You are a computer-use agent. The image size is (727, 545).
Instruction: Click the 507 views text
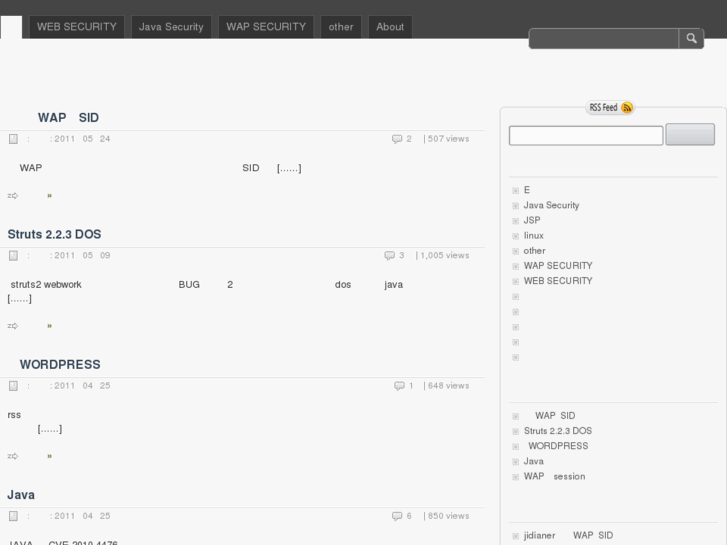(448, 139)
